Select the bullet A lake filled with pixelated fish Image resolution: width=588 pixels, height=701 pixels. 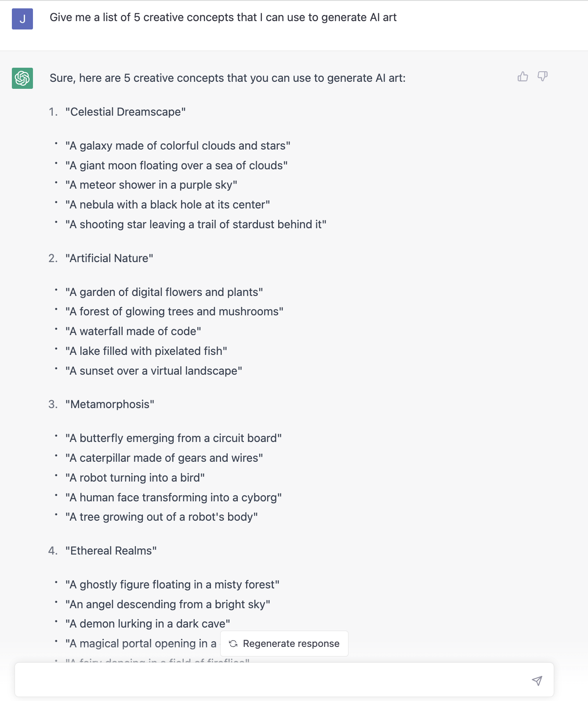pyautogui.click(x=146, y=351)
